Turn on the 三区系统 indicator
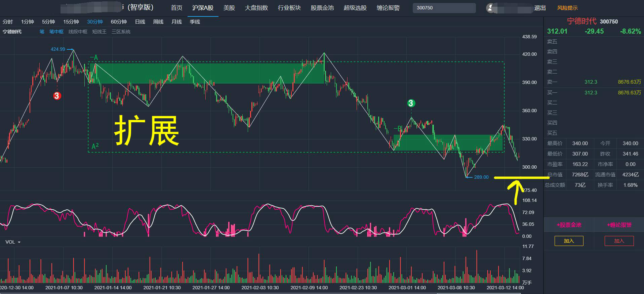This screenshot has height=294, width=644. click(x=121, y=32)
